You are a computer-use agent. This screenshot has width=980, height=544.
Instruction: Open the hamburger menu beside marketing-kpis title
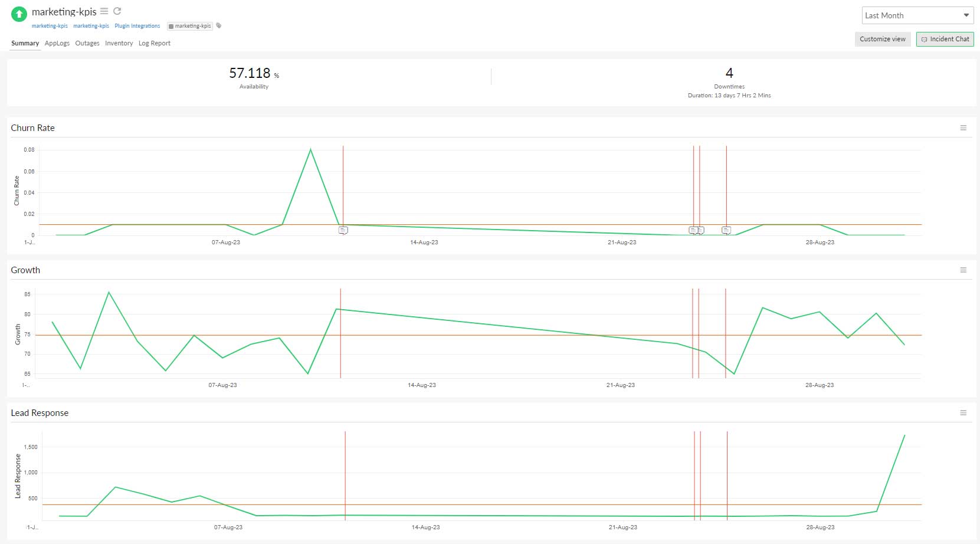pyautogui.click(x=104, y=11)
